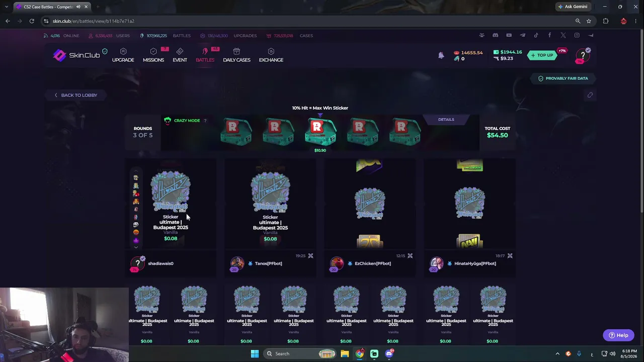Open HinataHyūga[PFbot] player name
The height and width of the screenshot is (362, 644).
pos(475,263)
